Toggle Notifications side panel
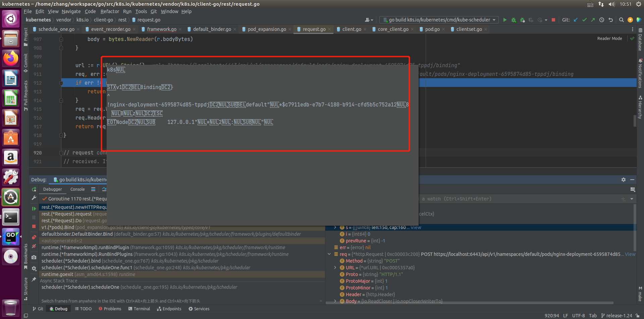This screenshot has width=644, height=319. [x=640, y=73]
